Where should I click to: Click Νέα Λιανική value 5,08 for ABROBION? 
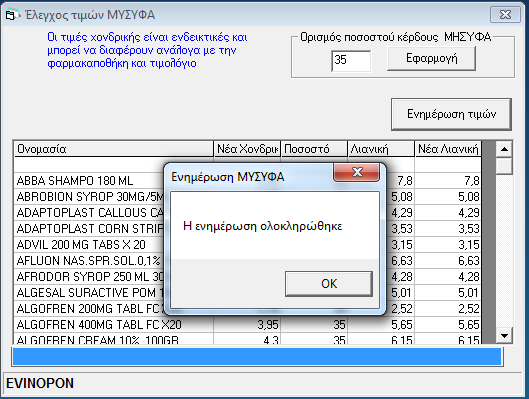(448, 197)
